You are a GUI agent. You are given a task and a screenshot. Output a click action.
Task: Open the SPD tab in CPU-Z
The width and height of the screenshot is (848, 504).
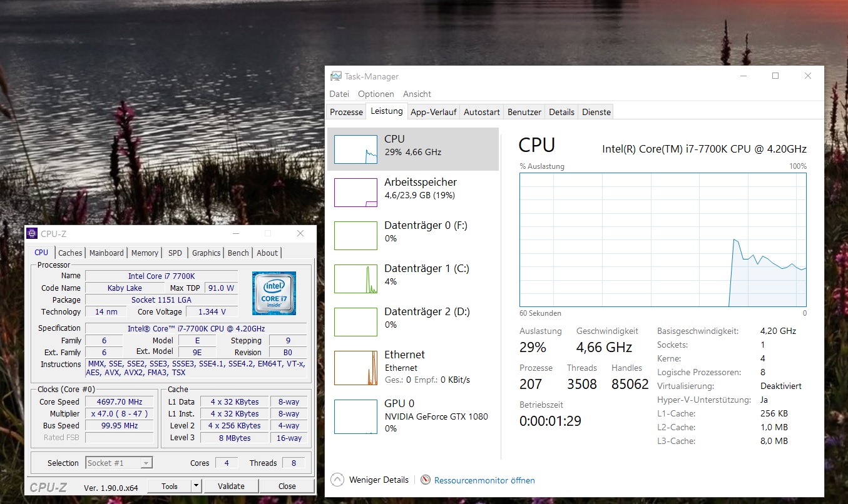(x=175, y=253)
